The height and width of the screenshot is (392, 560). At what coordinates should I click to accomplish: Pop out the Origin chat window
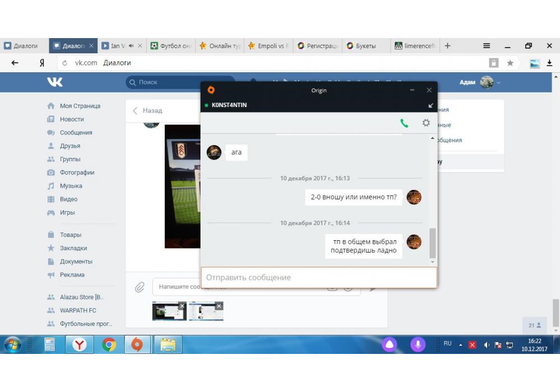431,105
